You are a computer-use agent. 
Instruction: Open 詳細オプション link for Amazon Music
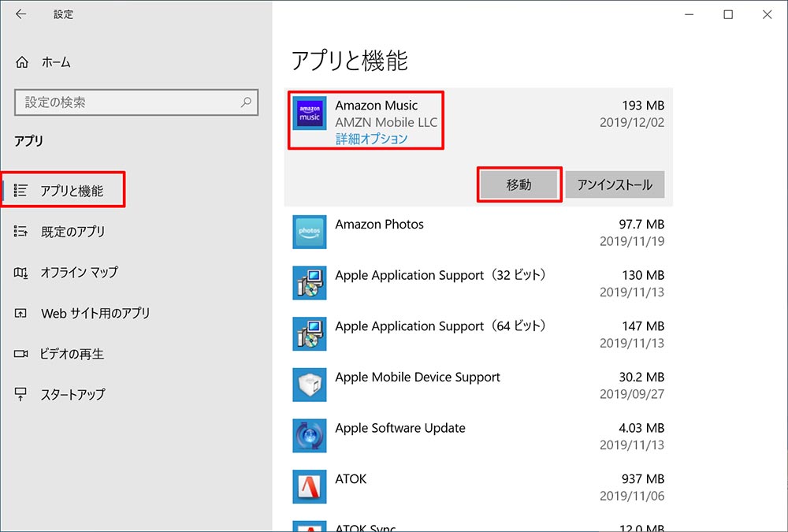coord(371,139)
